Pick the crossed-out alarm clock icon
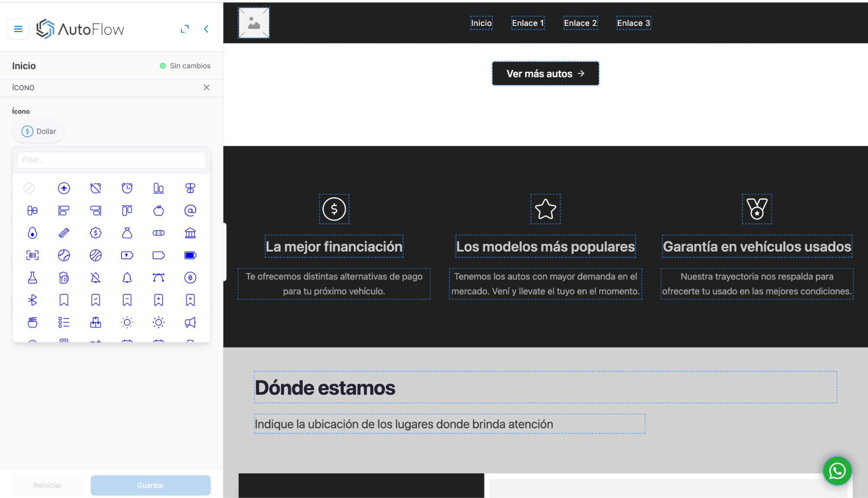The width and height of the screenshot is (868, 498). (96, 188)
